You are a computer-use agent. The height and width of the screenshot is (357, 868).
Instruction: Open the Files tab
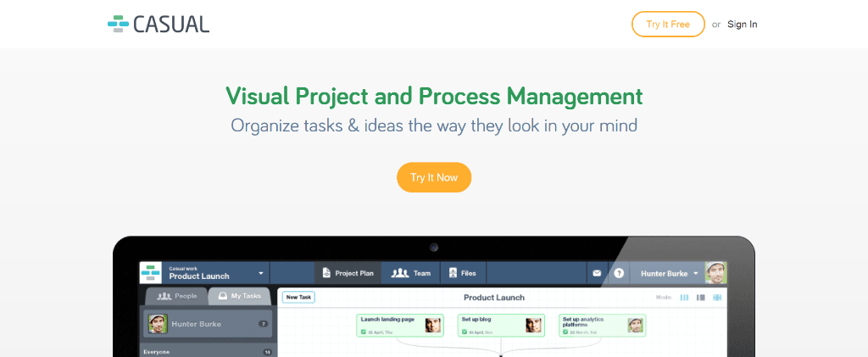(x=464, y=273)
